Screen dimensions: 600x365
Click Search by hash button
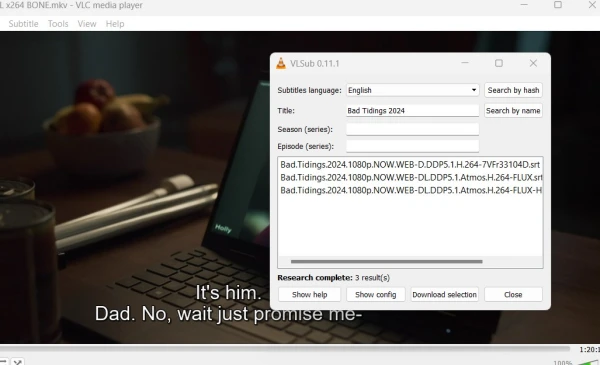(513, 90)
